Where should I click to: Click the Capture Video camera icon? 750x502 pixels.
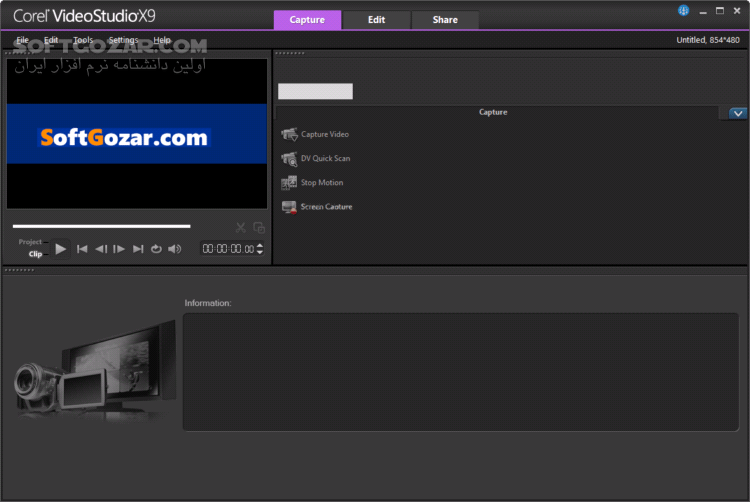coord(290,134)
